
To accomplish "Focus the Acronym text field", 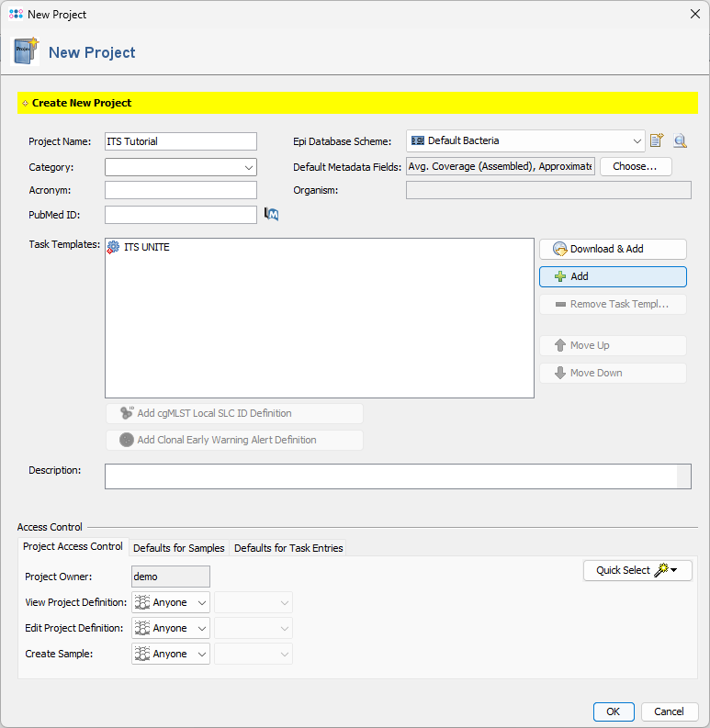I will pyautogui.click(x=180, y=190).
